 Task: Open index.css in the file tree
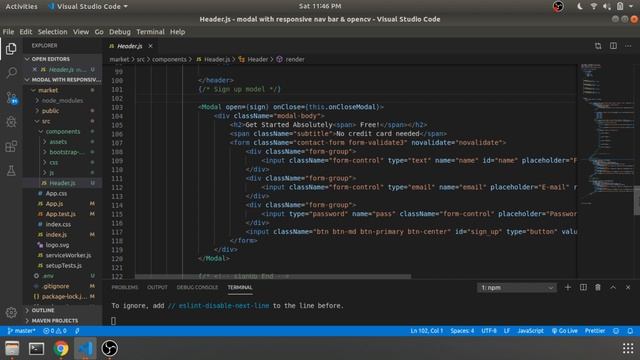coord(58,224)
